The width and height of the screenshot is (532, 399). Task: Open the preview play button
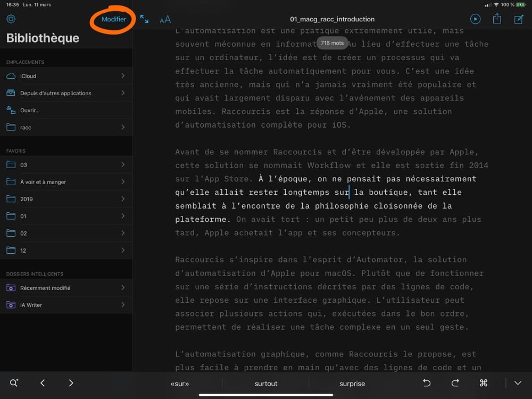(x=475, y=19)
